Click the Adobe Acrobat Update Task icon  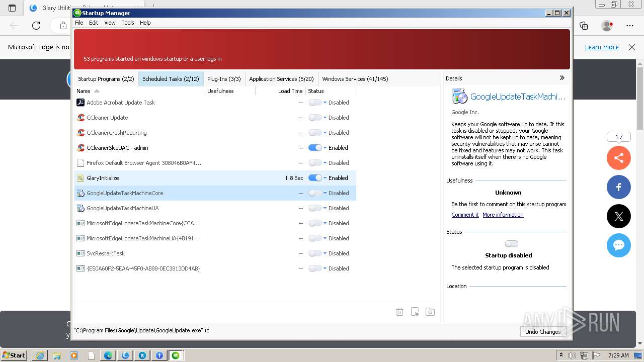80,103
